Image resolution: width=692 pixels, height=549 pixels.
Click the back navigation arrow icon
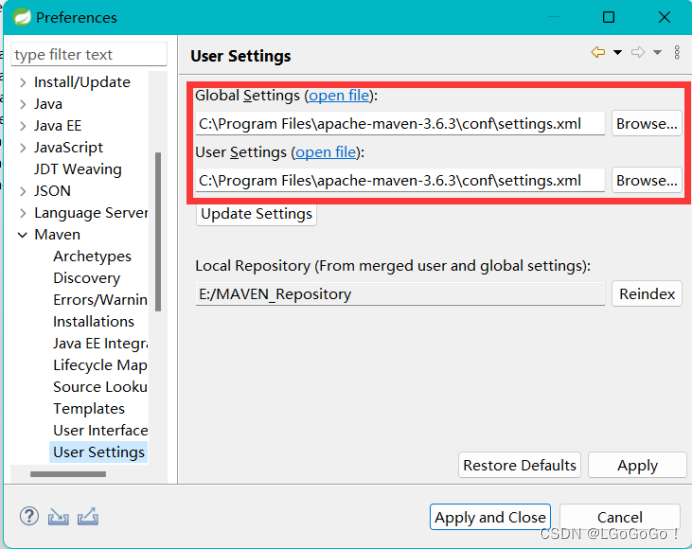coord(598,53)
